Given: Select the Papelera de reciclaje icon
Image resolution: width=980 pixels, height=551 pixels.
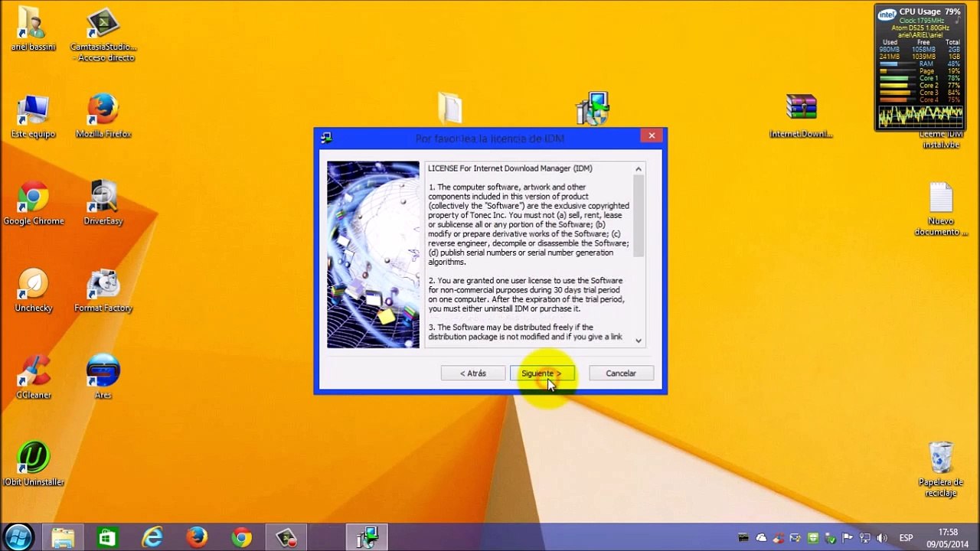Looking at the screenshot, I should (x=941, y=469).
